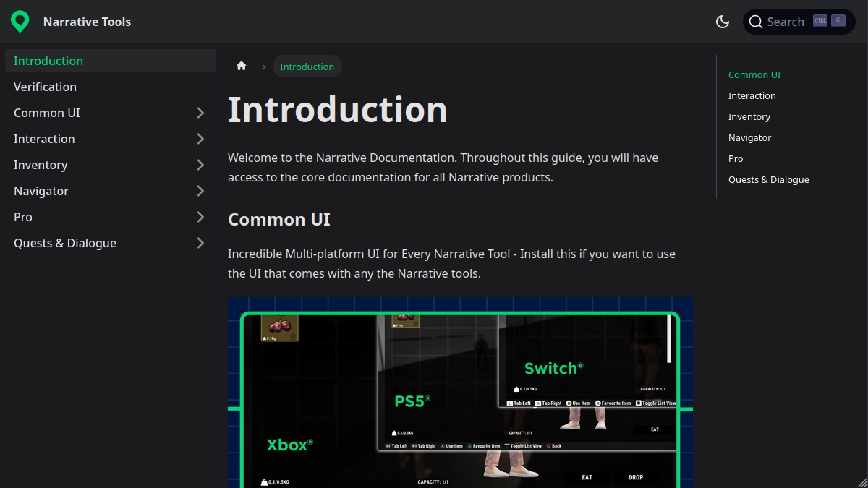Expand the Interaction chevron in sidebar
Image resolution: width=868 pixels, height=488 pixels.
point(200,139)
